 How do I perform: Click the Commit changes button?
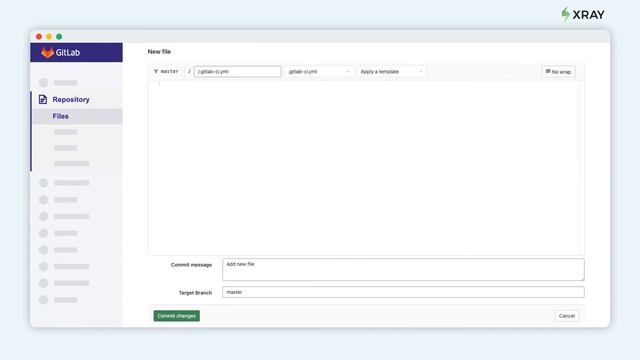tap(176, 316)
